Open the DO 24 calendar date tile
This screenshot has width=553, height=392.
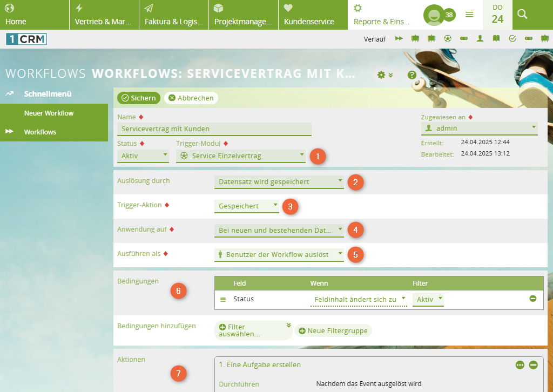pos(497,15)
